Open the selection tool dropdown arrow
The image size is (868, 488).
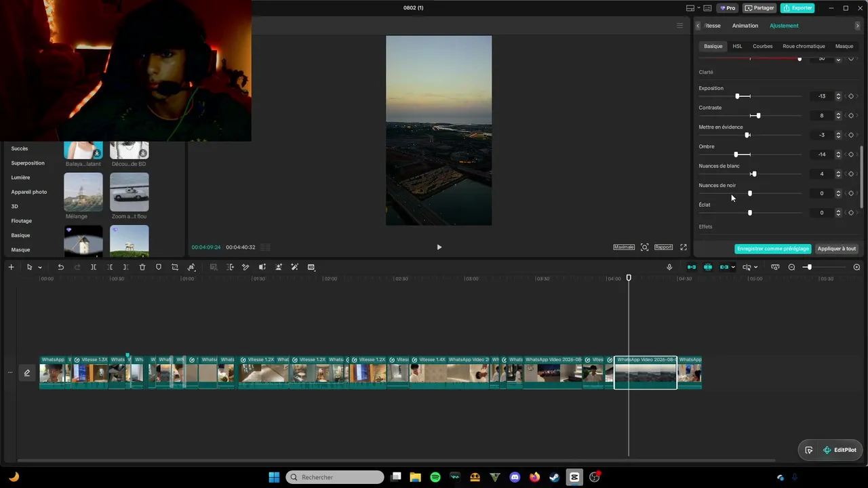pos(40,268)
